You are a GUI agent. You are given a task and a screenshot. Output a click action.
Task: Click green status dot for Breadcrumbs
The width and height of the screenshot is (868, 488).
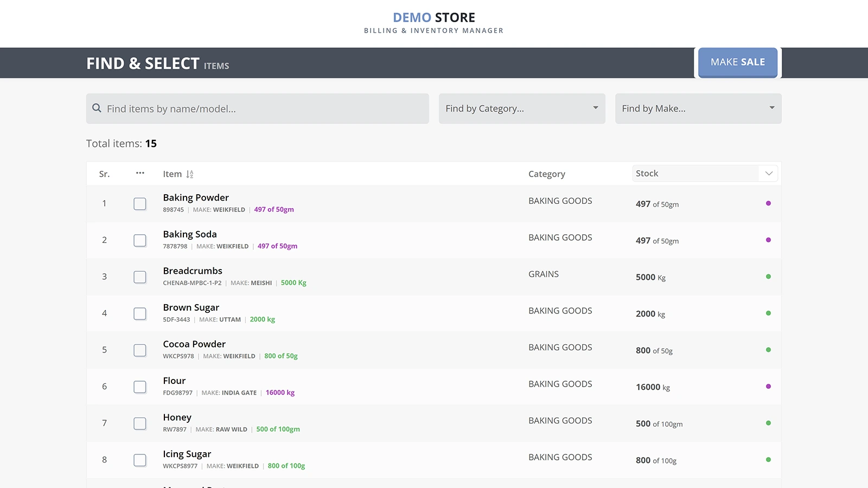[x=768, y=277]
